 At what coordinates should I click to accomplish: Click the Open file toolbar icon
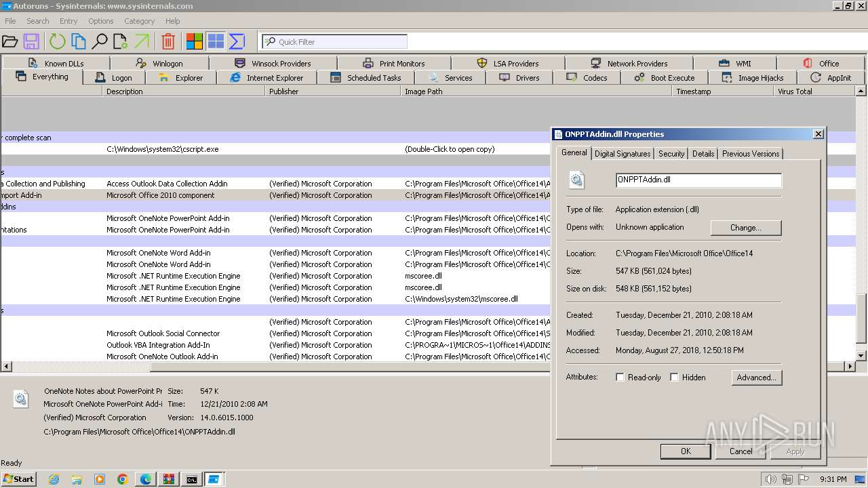[x=9, y=42]
